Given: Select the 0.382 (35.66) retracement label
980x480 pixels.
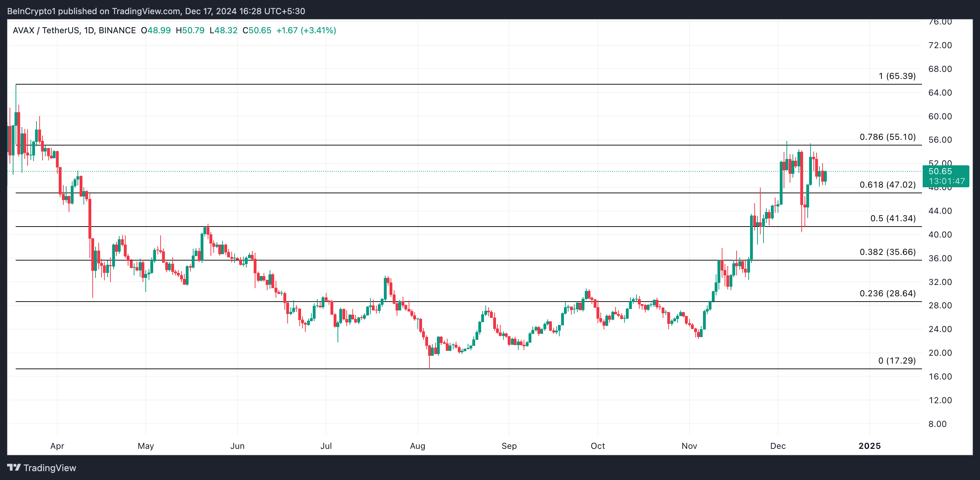Looking at the screenshot, I should tap(887, 252).
